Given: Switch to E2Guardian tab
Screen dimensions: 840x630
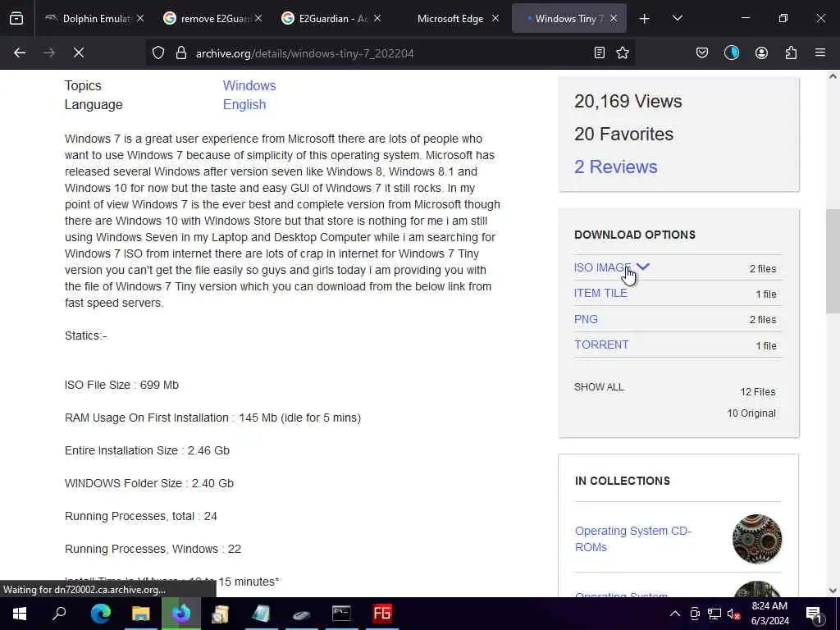Looking at the screenshot, I should pyautogui.click(x=332, y=18).
